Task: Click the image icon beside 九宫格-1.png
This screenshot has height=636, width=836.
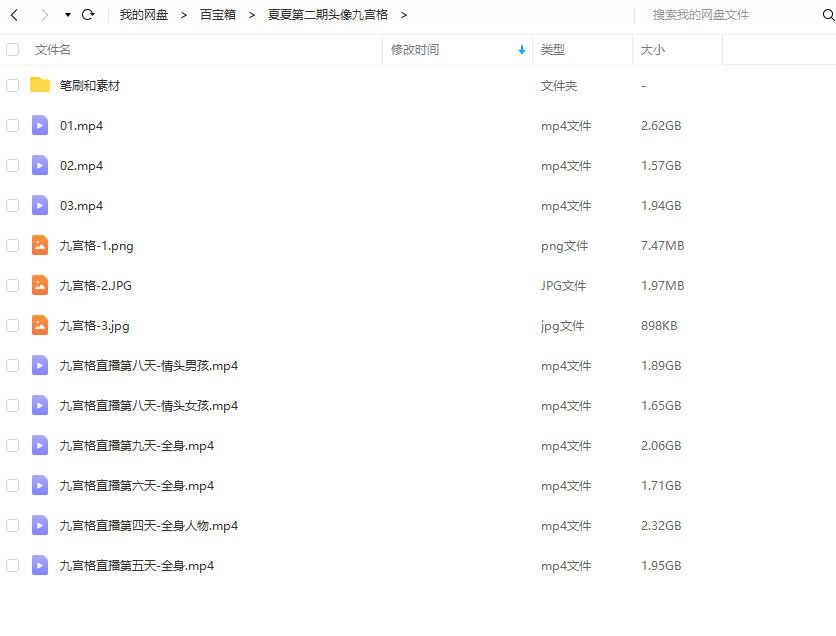Action: [39, 245]
